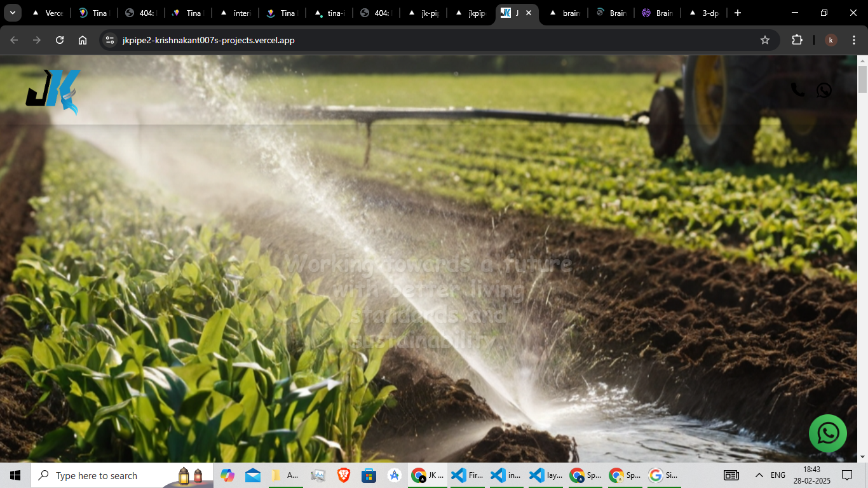The height and width of the screenshot is (488, 868).
Task: Open the WhatsApp icon in the site header
Action: click(x=824, y=90)
